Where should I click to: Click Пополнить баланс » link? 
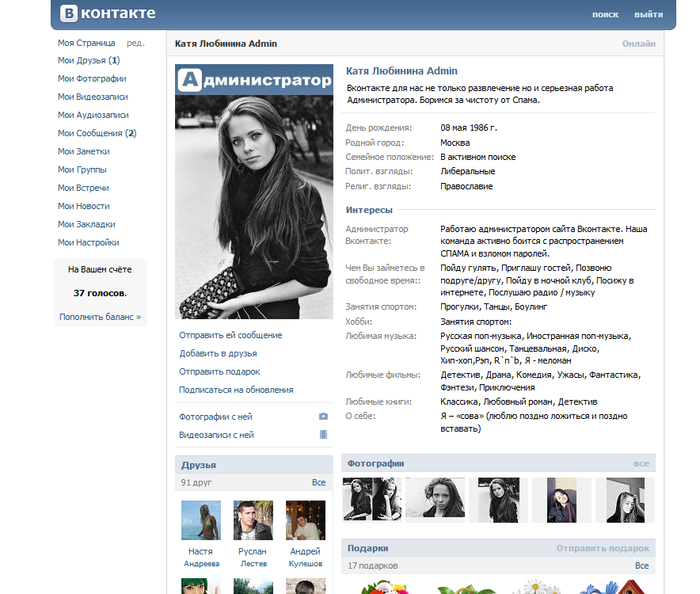coord(101,317)
